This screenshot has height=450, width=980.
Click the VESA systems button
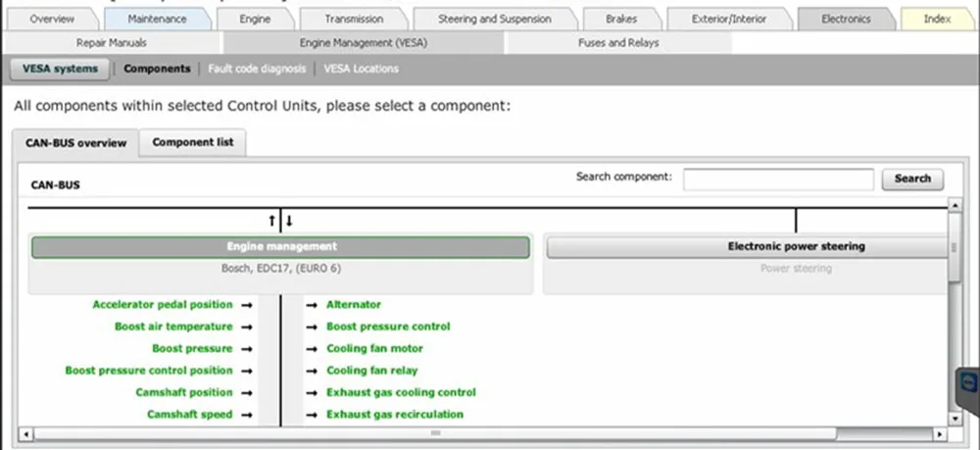click(60, 69)
